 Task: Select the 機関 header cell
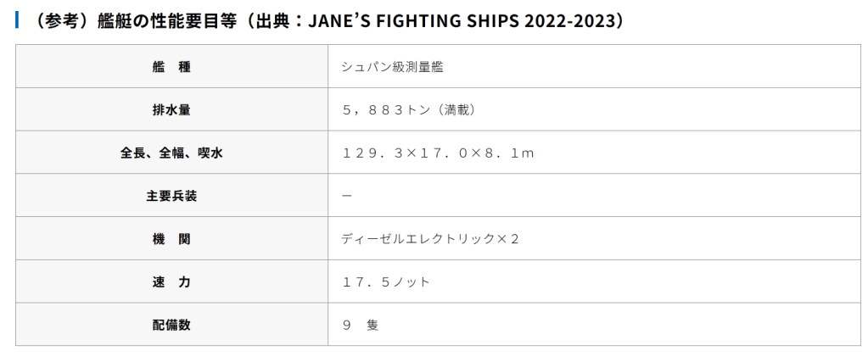point(171,239)
